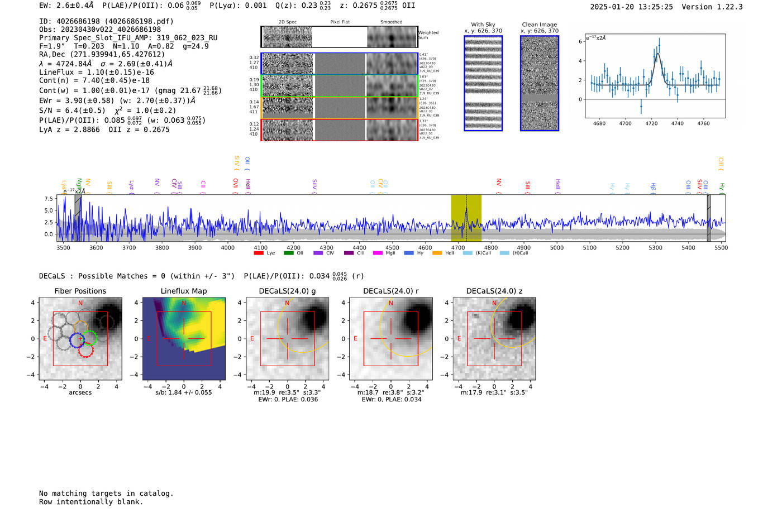Click the magenta MgII legend swatch

[x=378, y=253]
